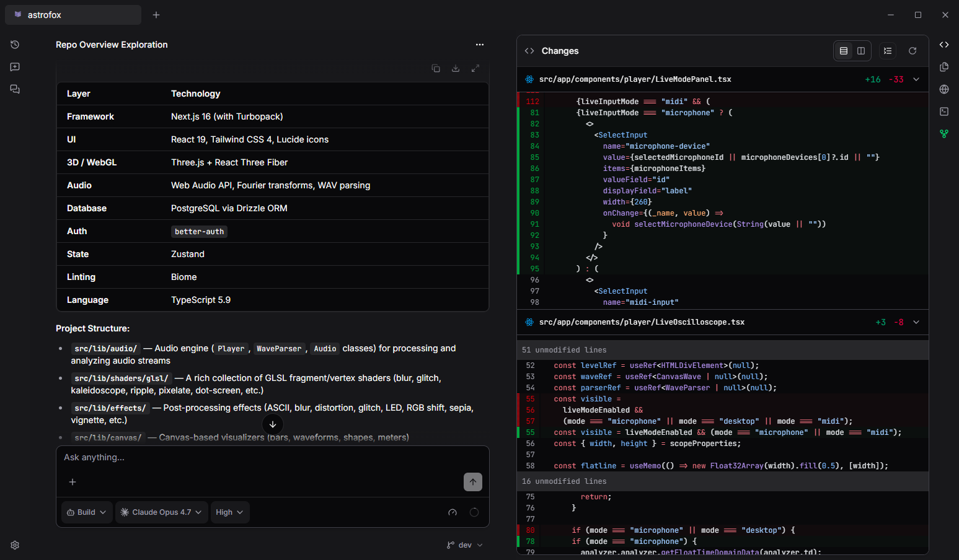Screen dimensions: 959x560
Task: Click the context usage ring indicator
Action: pos(474,512)
